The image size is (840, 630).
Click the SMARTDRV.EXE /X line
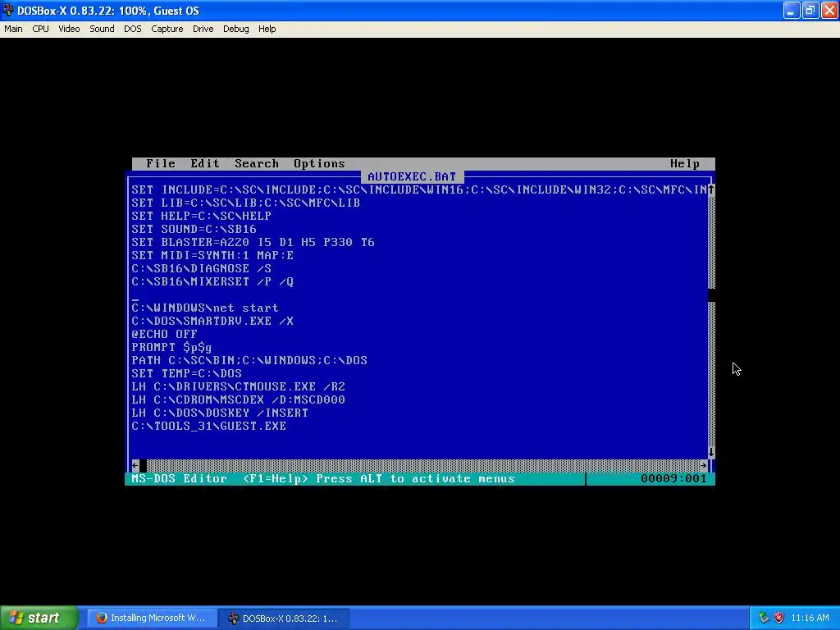(212, 321)
